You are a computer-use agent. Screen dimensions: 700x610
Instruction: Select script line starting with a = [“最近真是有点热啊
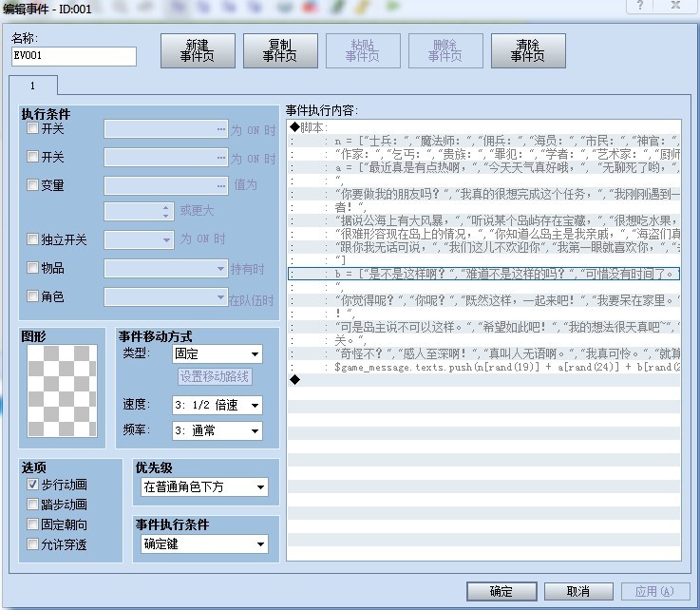[484, 167]
